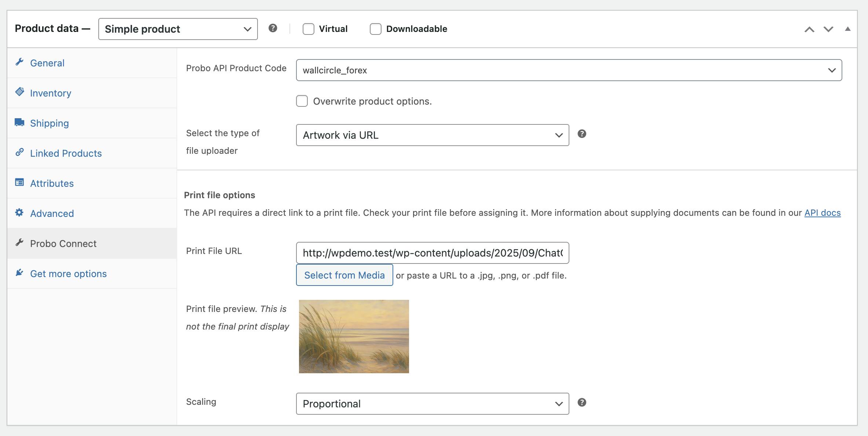Enable the Virtual checkbox

click(309, 29)
